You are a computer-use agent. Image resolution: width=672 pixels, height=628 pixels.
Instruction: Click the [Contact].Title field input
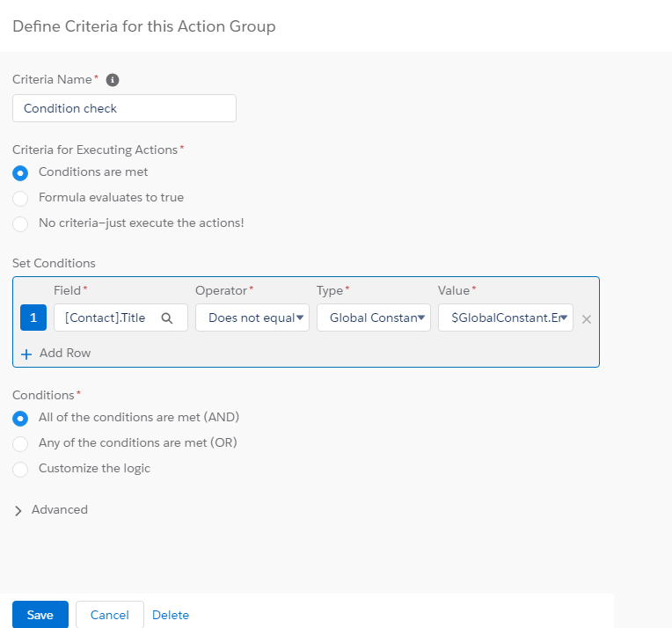coord(106,318)
